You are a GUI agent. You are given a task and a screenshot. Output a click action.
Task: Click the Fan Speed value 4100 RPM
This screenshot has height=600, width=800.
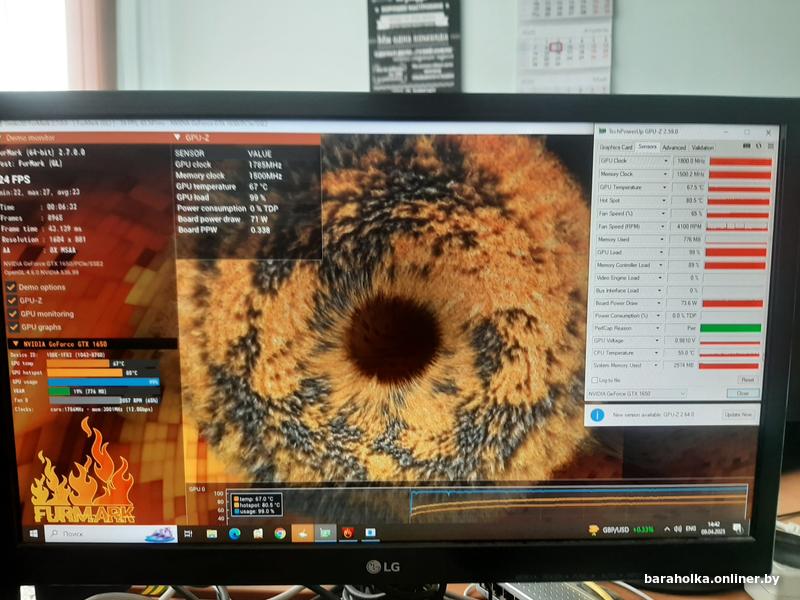click(x=687, y=226)
